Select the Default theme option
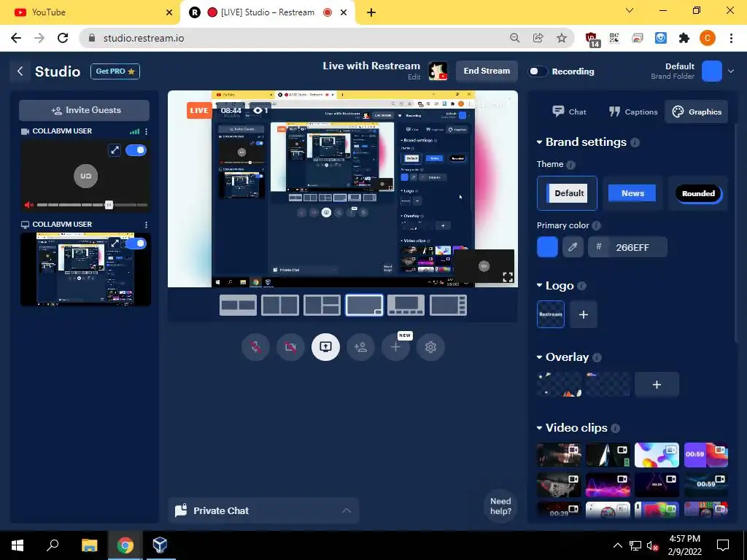The image size is (747, 560). tap(567, 193)
